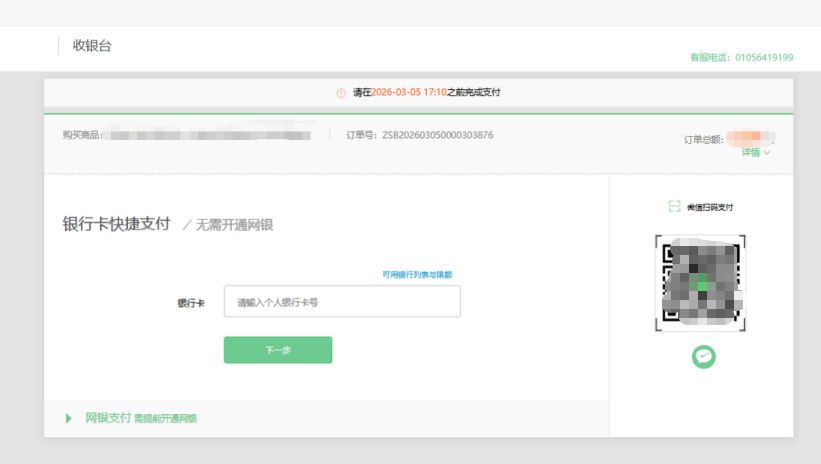821x464 pixels.
Task: Expand the 详情 order details dropdown
Action: [755, 153]
